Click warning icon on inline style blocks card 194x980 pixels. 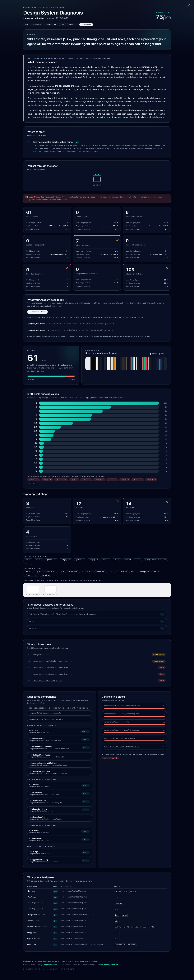click(117, 239)
